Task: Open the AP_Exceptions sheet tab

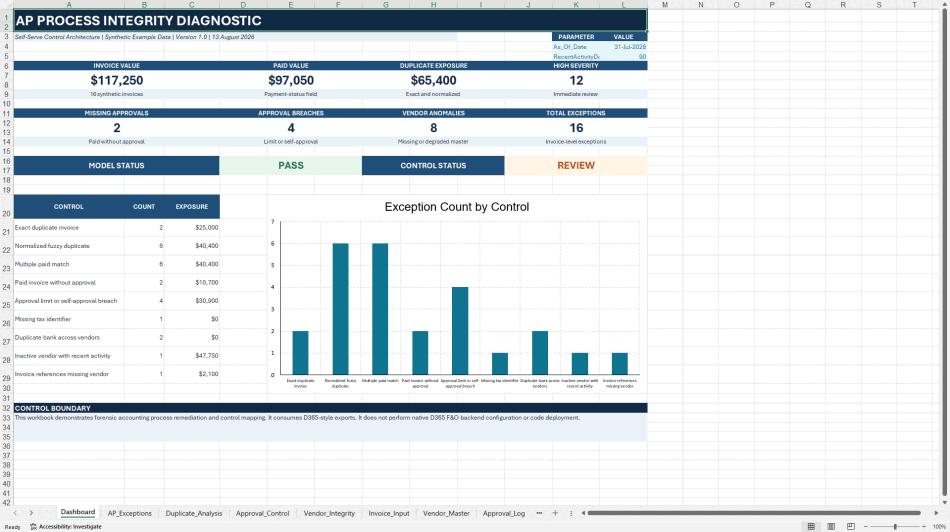Action: (x=130, y=513)
